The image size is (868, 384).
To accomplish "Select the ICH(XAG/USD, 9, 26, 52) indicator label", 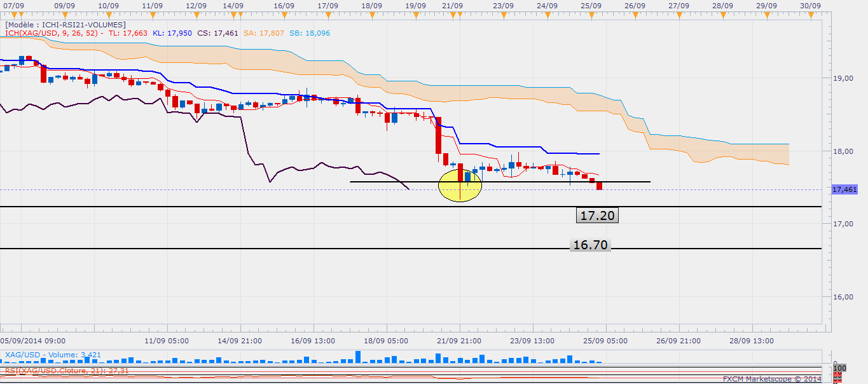I will 51,33.
